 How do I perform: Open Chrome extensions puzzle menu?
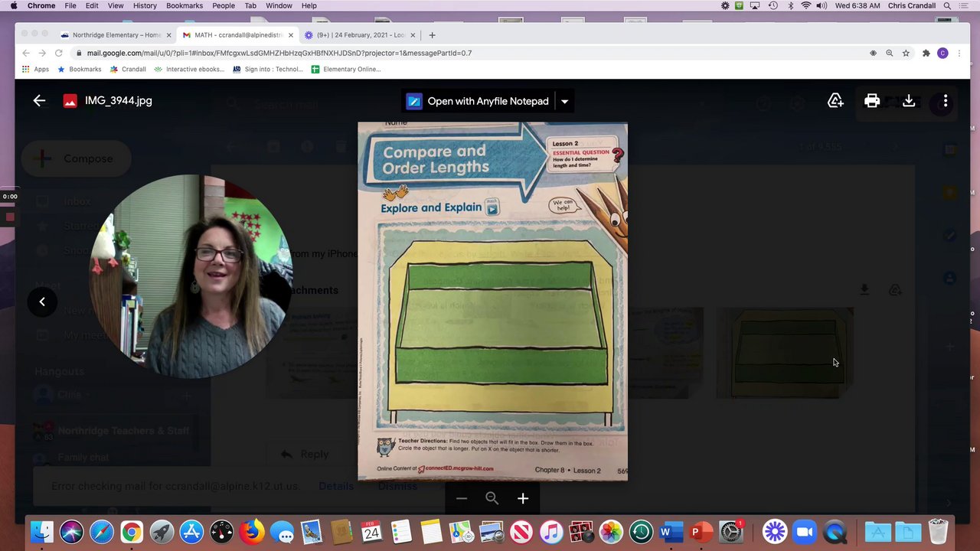[926, 53]
